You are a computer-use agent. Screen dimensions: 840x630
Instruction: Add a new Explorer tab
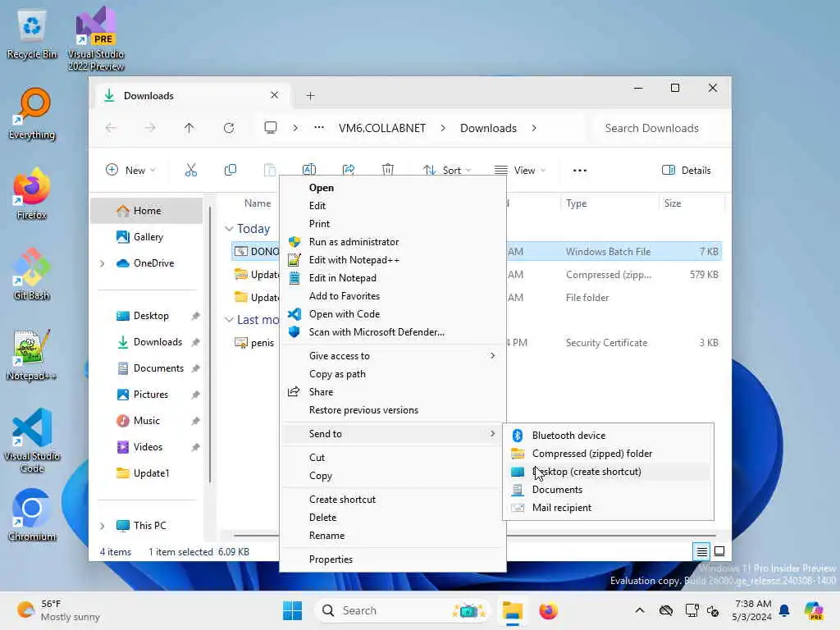coord(310,96)
